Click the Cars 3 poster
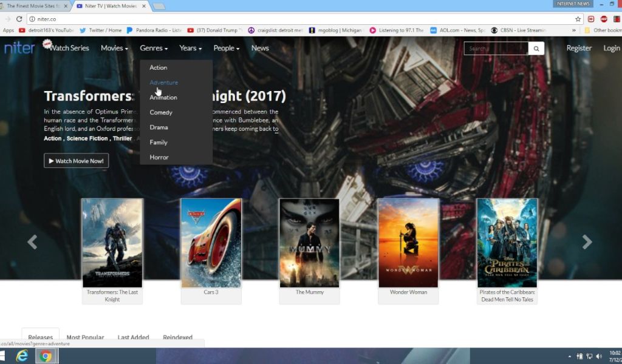The width and height of the screenshot is (622, 364). 211,243
